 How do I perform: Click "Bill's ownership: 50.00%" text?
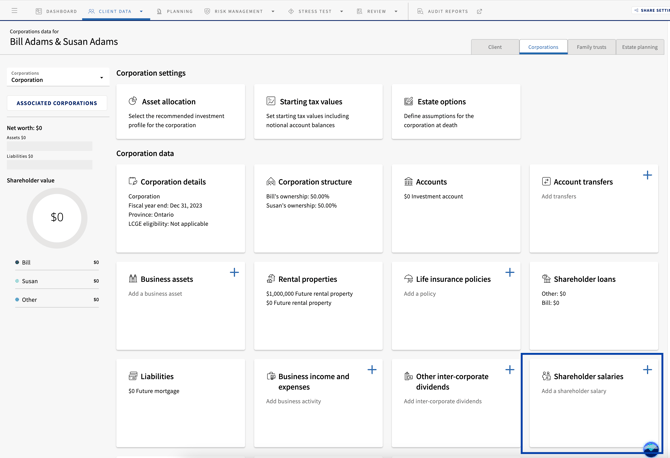(297, 197)
